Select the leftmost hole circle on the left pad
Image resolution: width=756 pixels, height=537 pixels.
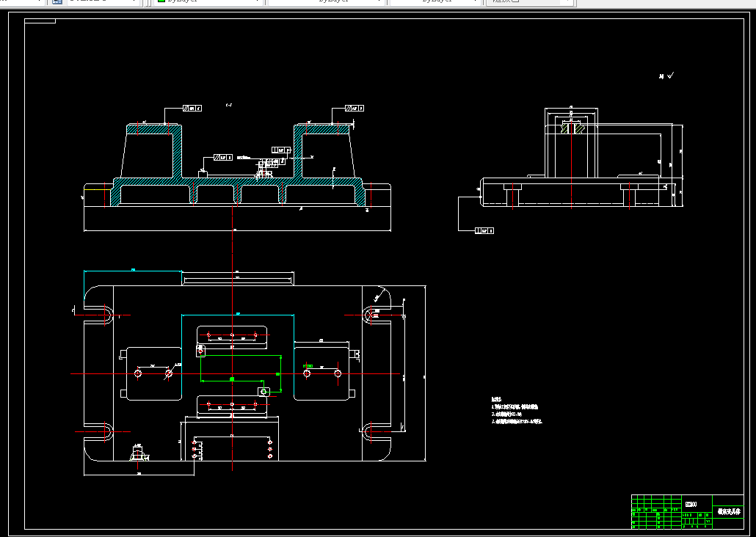point(138,373)
